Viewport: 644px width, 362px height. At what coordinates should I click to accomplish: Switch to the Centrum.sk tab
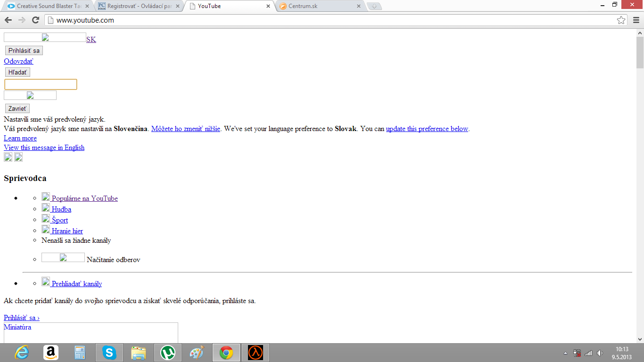[x=320, y=6]
